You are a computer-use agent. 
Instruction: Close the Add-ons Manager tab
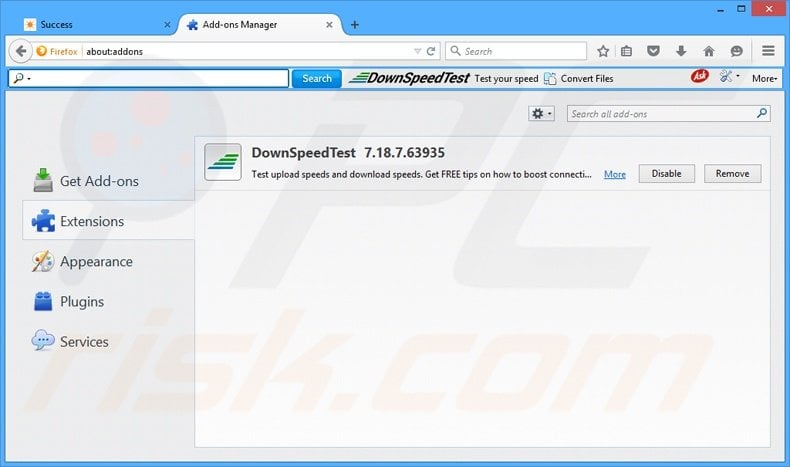(329, 24)
